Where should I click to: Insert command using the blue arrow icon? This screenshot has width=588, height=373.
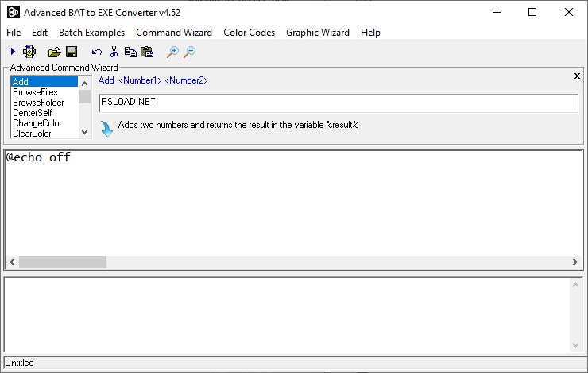pyautogui.click(x=106, y=128)
